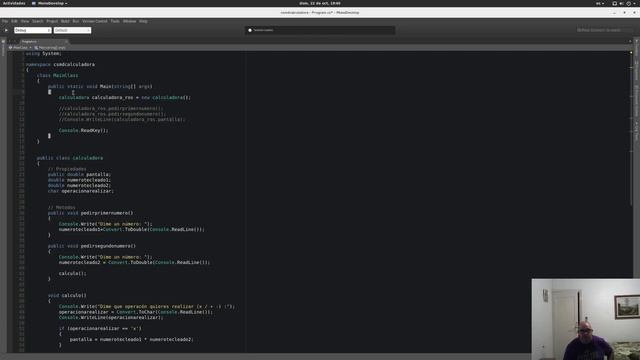Open the Project menu
The image size is (640, 360).
52,21
